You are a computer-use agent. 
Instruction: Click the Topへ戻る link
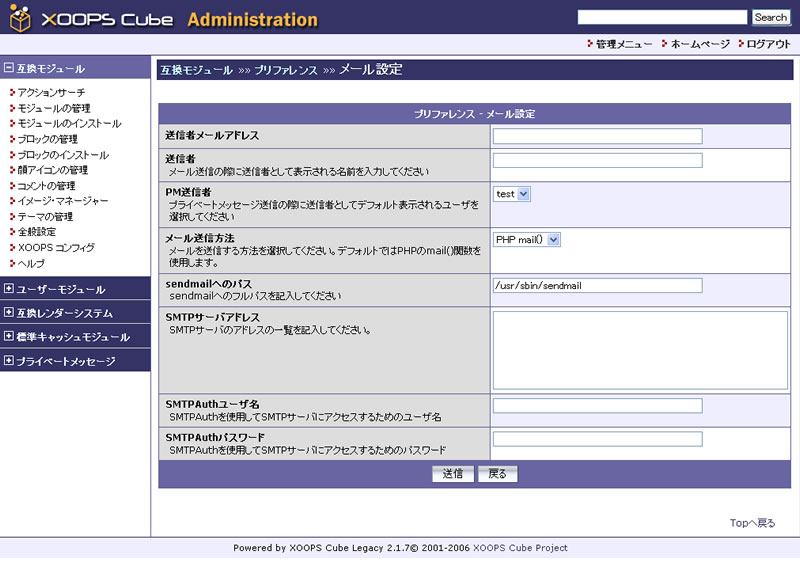point(752,523)
